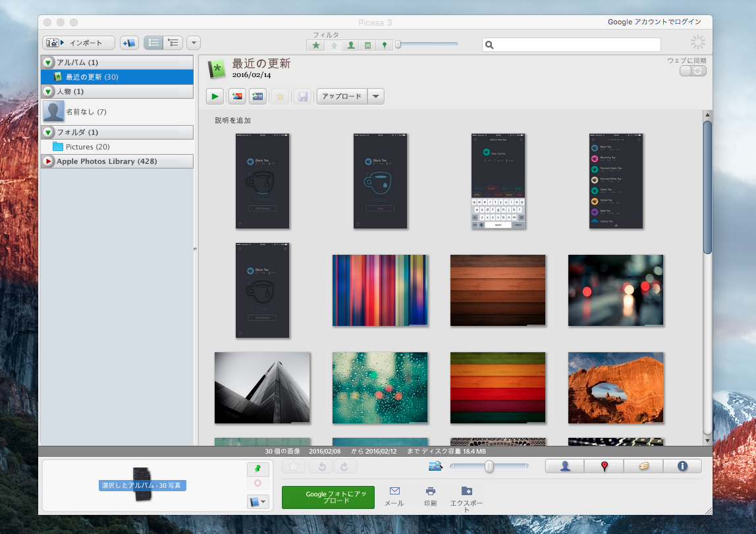756x534 pixels.
Task: Show the properties info icon
Action: pos(682,466)
